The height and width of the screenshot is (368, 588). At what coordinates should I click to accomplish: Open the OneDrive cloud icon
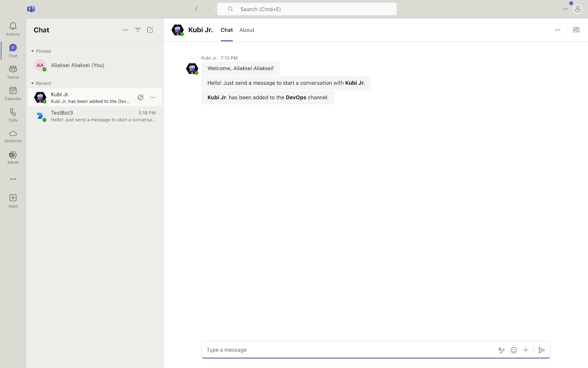tap(13, 133)
